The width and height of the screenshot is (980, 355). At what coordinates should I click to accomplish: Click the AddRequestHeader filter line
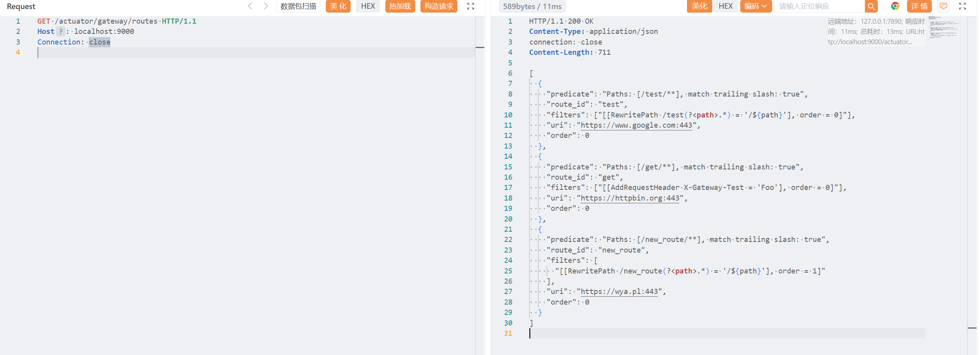696,188
